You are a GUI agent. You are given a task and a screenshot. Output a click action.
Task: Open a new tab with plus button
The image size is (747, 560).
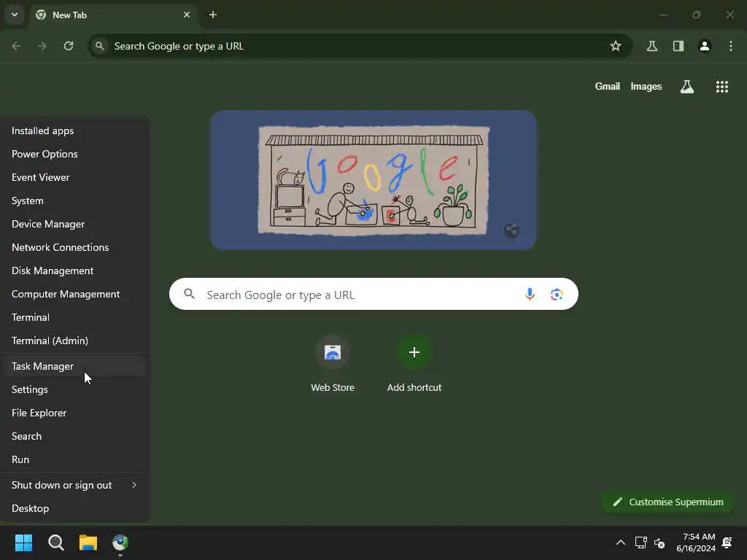tap(213, 15)
